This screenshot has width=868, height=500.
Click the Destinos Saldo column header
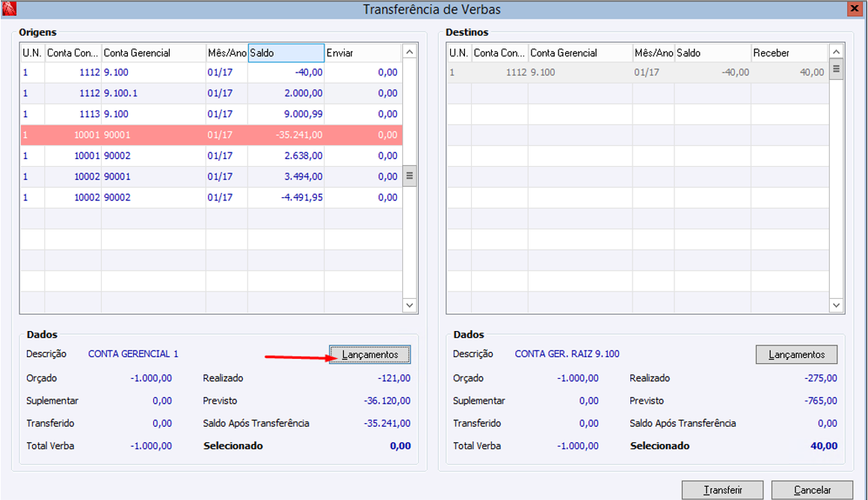point(712,53)
